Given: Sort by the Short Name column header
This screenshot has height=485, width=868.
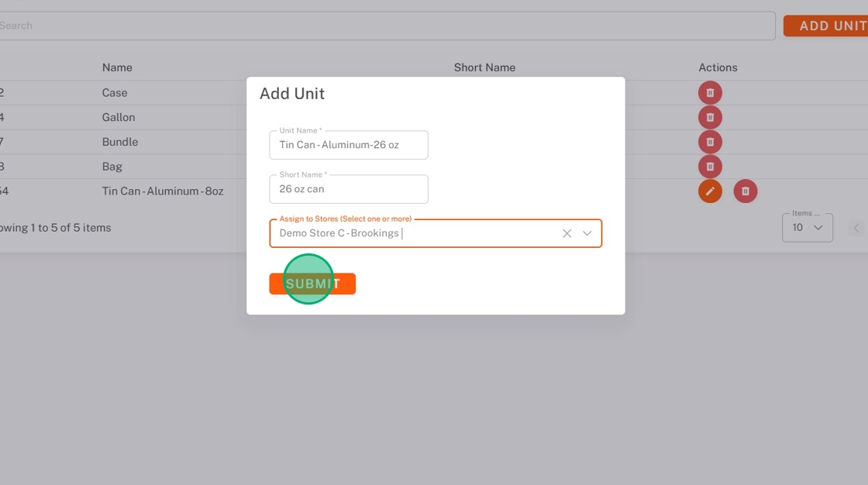Looking at the screenshot, I should tap(484, 67).
